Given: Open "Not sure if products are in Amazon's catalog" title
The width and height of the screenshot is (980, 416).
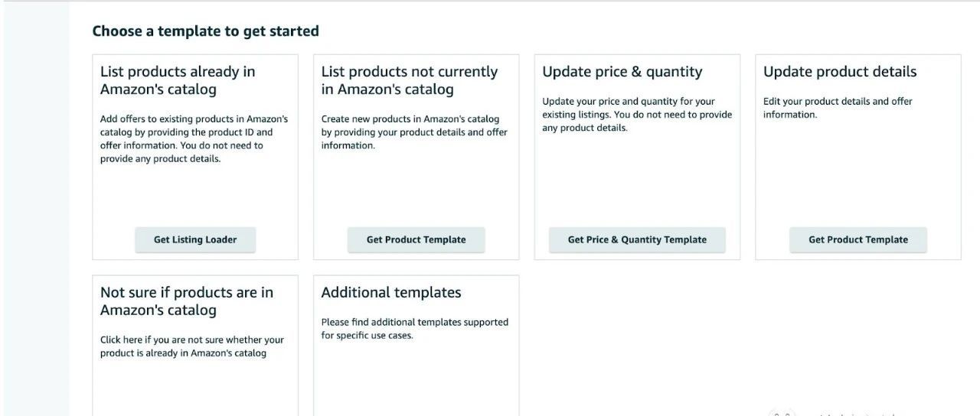Looking at the screenshot, I should point(186,301).
